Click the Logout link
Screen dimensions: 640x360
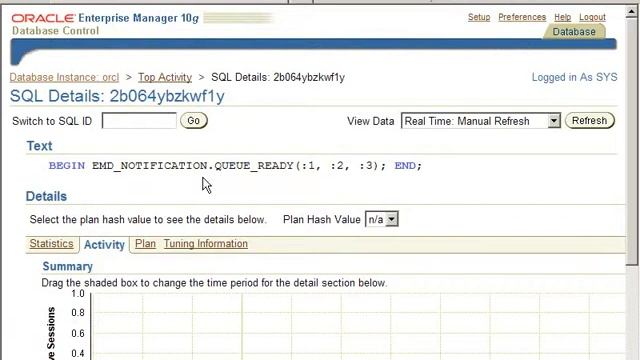click(592, 17)
